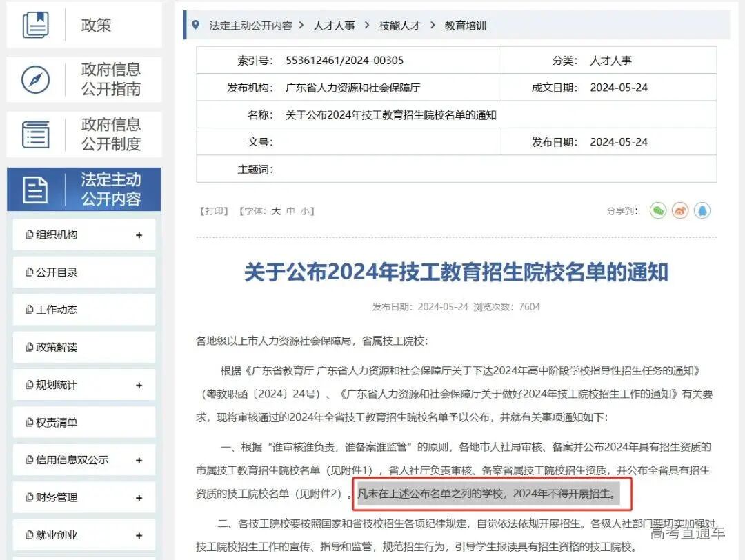
Task: Switch font size to 大
Action: (x=276, y=211)
